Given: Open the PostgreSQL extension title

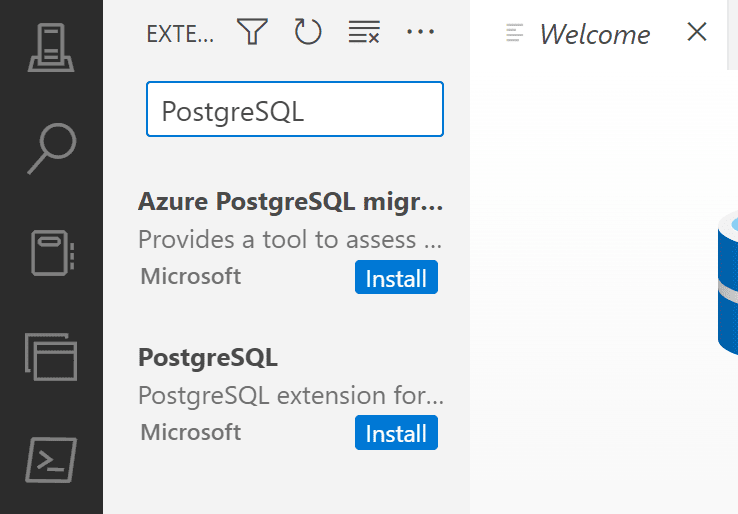Looking at the screenshot, I should 208,357.
